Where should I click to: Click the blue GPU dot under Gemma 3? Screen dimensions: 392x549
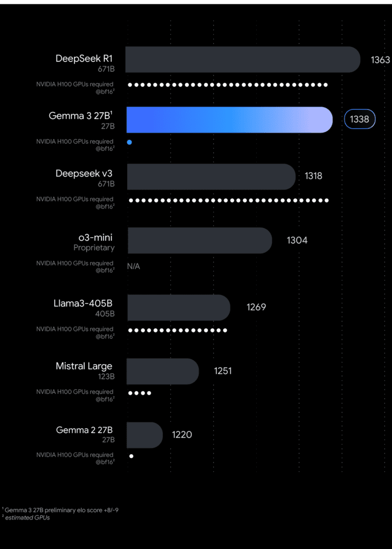click(x=129, y=142)
